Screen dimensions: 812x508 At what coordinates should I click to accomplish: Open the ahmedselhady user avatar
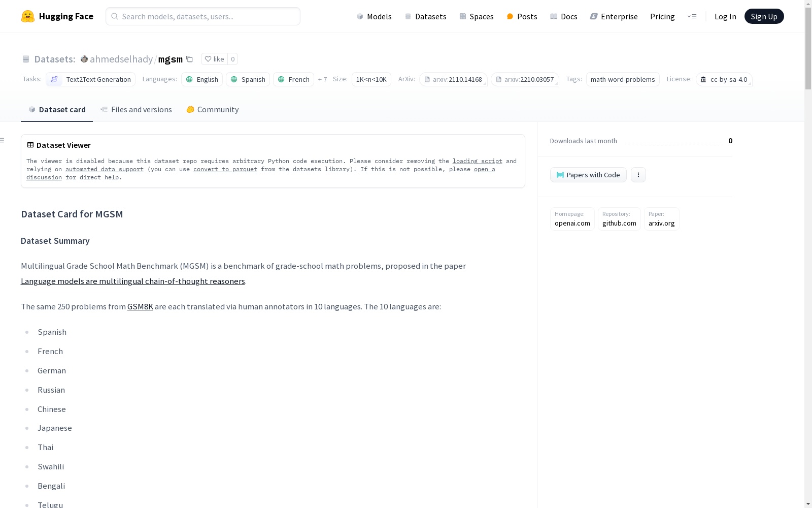(x=84, y=59)
